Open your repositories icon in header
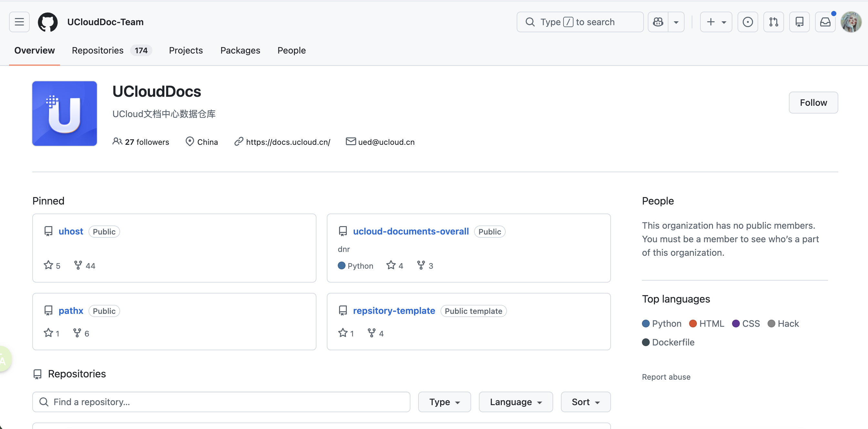Screen dimensions: 868x429 pyautogui.click(x=800, y=22)
